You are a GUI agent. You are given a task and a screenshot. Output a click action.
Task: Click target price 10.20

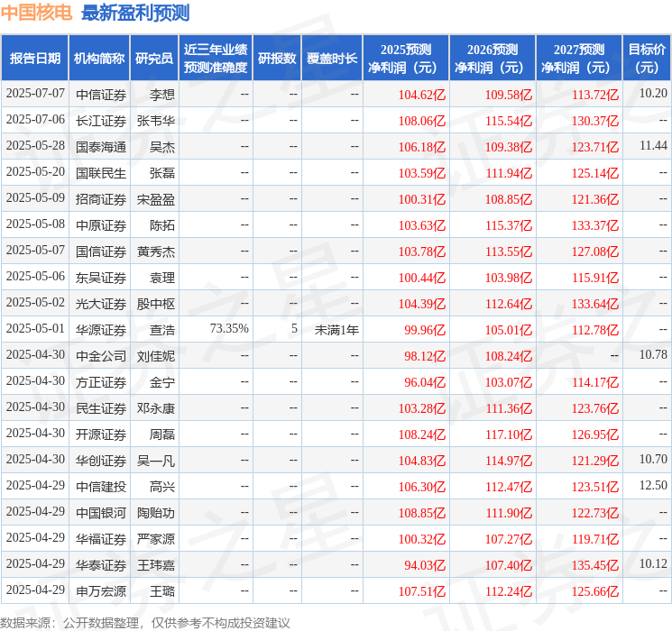pos(653,93)
